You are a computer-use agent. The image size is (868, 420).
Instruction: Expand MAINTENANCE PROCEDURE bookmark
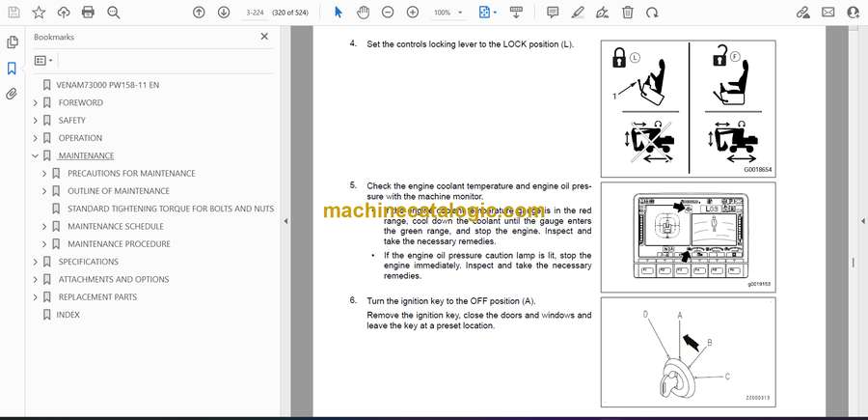(x=44, y=244)
